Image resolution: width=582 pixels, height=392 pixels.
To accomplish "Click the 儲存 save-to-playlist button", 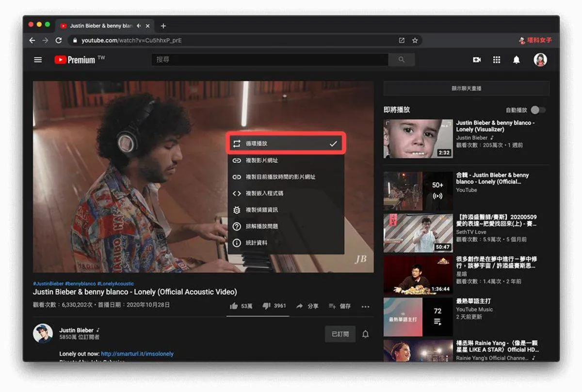I will [339, 306].
